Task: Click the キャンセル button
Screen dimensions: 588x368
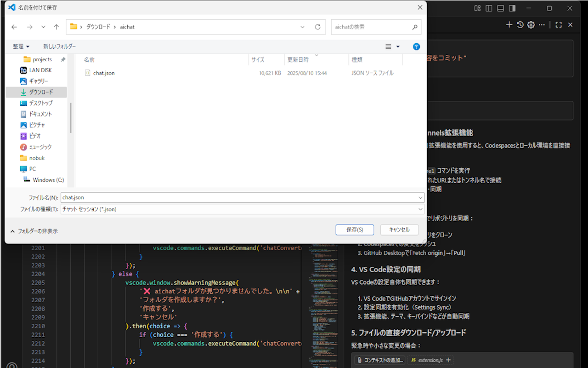Action: 399,230
